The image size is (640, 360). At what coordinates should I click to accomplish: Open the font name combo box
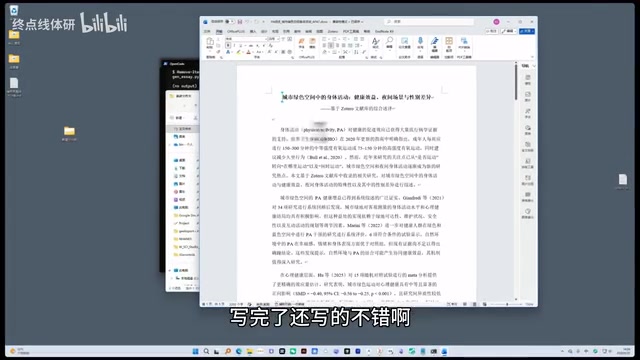point(246,39)
